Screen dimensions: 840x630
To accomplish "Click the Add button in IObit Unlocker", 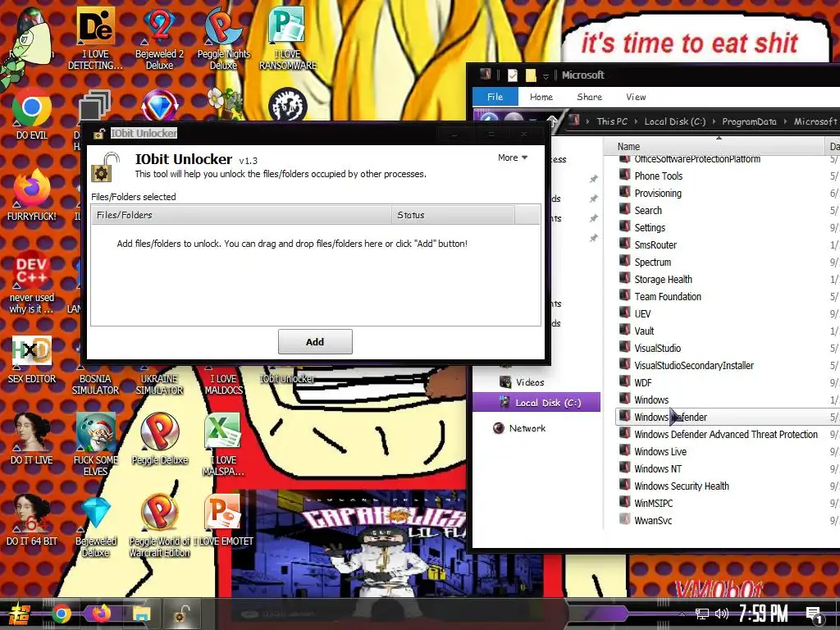I will pyautogui.click(x=315, y=342).
